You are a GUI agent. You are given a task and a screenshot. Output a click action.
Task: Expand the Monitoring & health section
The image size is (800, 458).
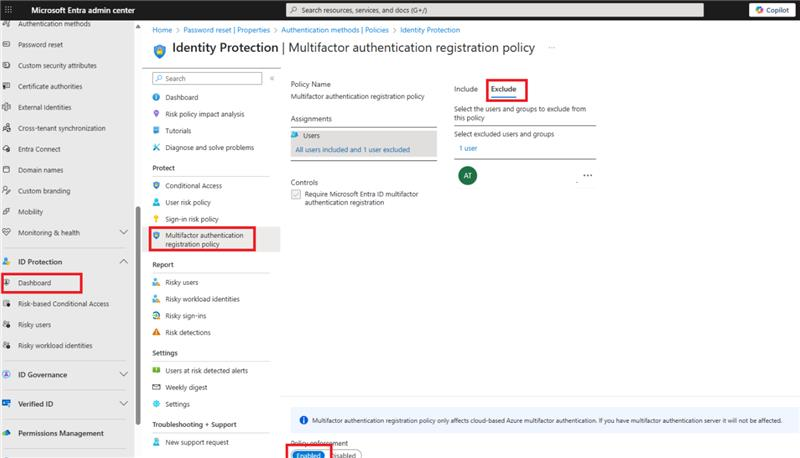(x=123, y=233)
